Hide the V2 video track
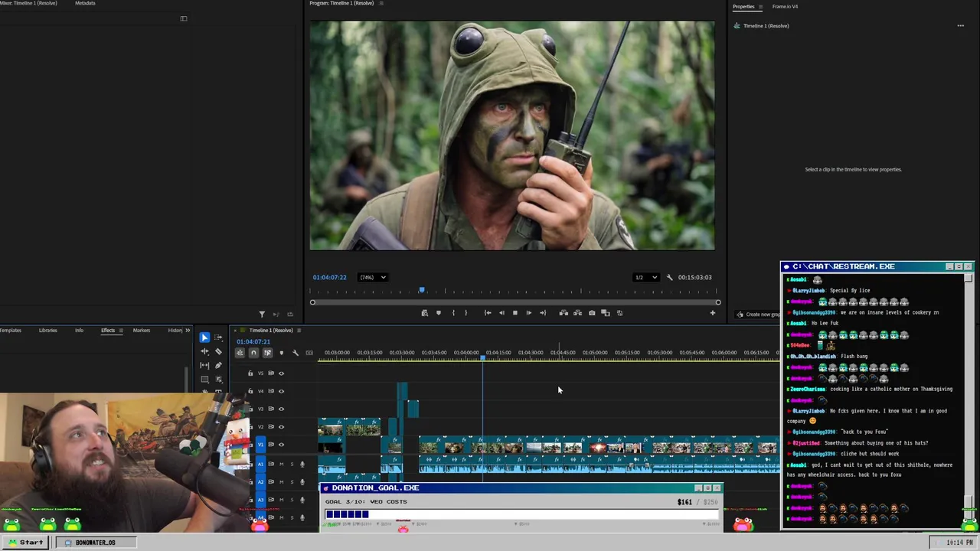This screenshot has height=551, width=980. coord(281,427)
